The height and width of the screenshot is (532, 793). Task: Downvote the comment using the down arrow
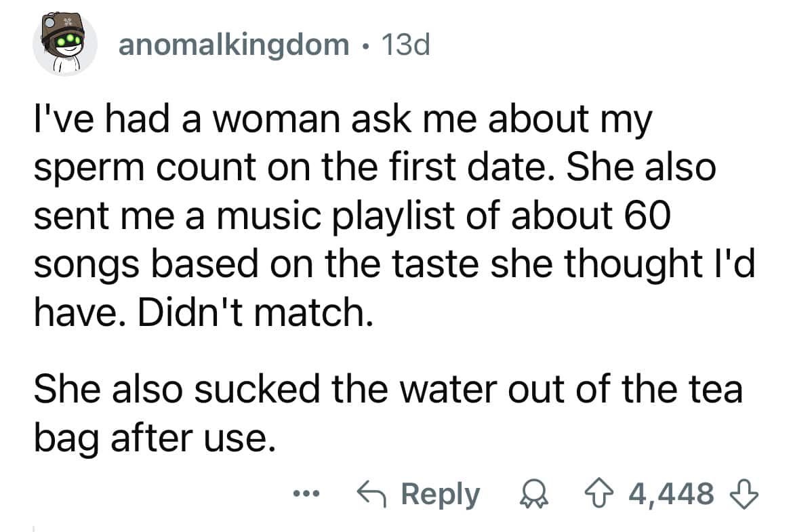point(742,494)
